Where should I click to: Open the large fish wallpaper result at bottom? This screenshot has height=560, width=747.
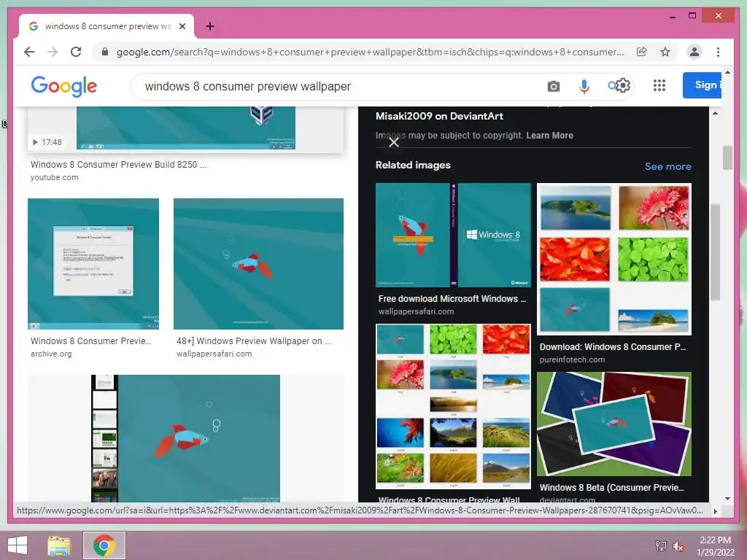coord(186,438)
